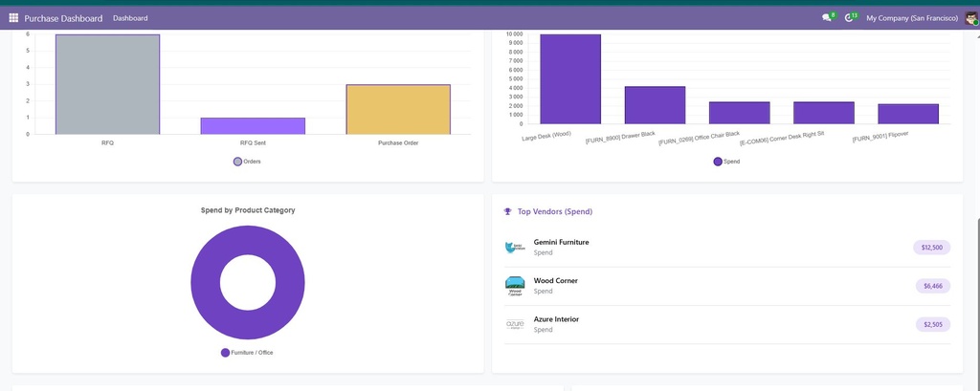The height and width of the screenshot is (391, 980).
Task: Click the Corner Desk Right Sit bar
Action: pyautogui.click(x=824, y=113)
